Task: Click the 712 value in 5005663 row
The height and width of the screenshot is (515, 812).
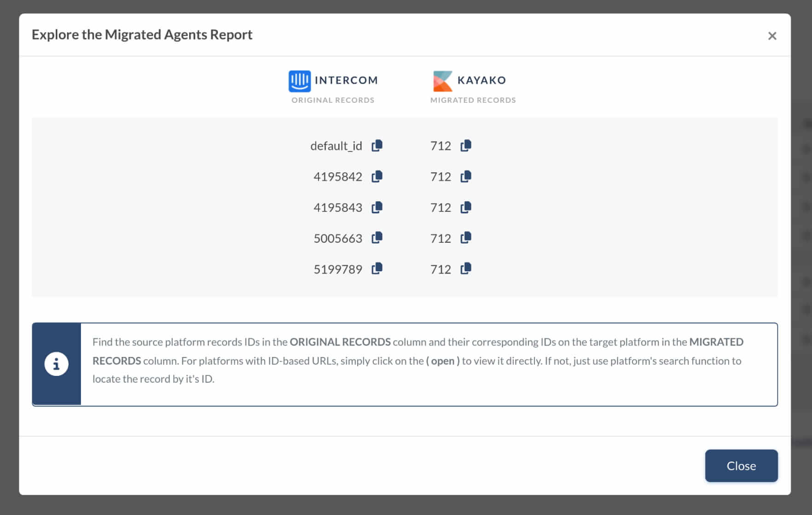Action: coord(441,239)
